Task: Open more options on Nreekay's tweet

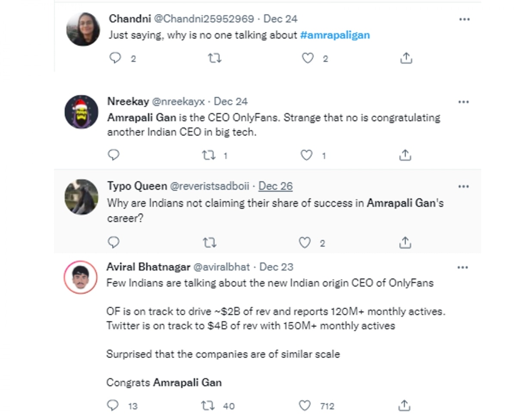Action: (463, 102)
